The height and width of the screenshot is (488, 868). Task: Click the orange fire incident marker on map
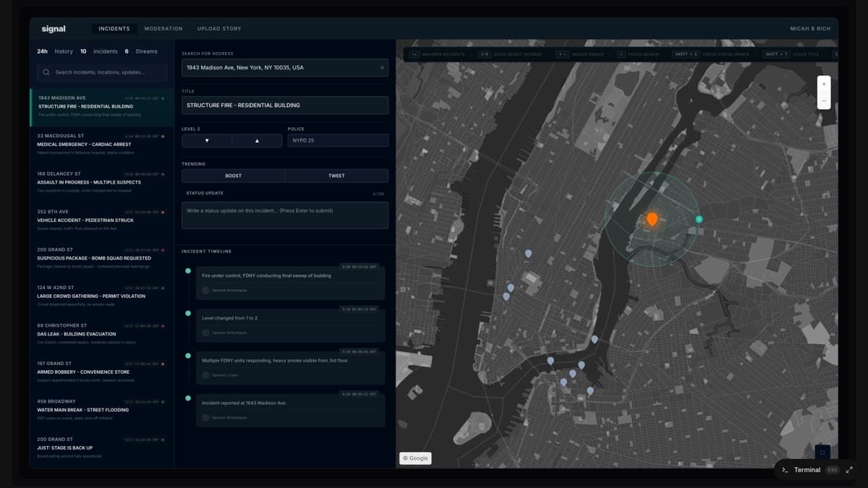652,218
